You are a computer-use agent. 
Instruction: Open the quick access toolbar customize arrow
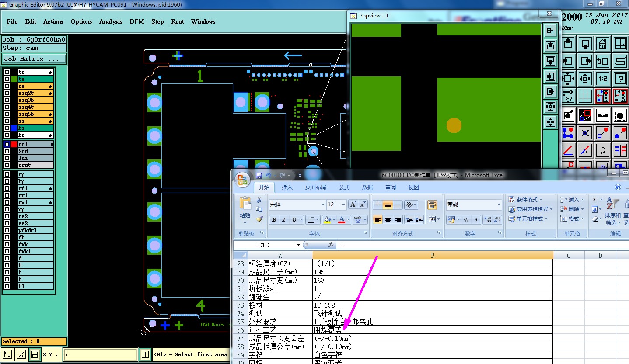300,175
